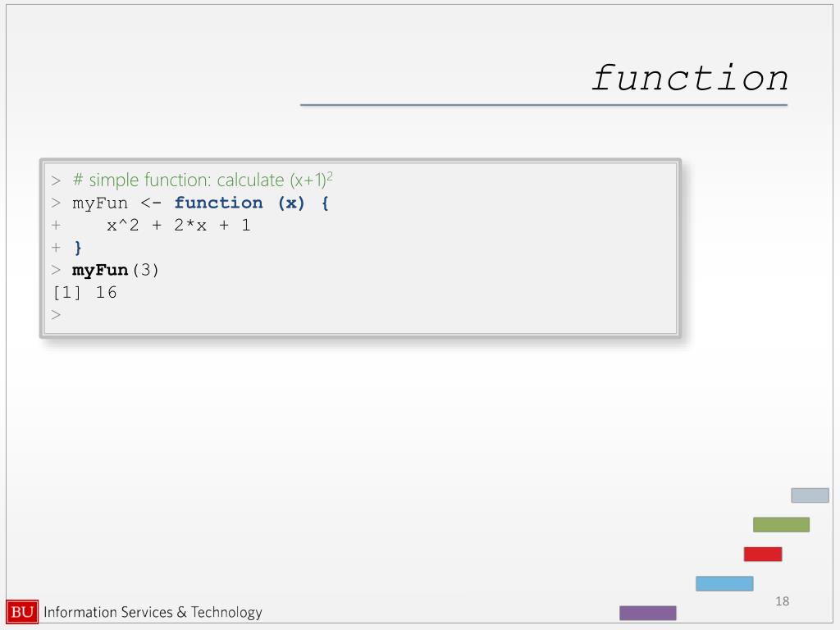840x630 pixels.
Task: Select the purple decorative rectangle
Action: coord(648,613)
